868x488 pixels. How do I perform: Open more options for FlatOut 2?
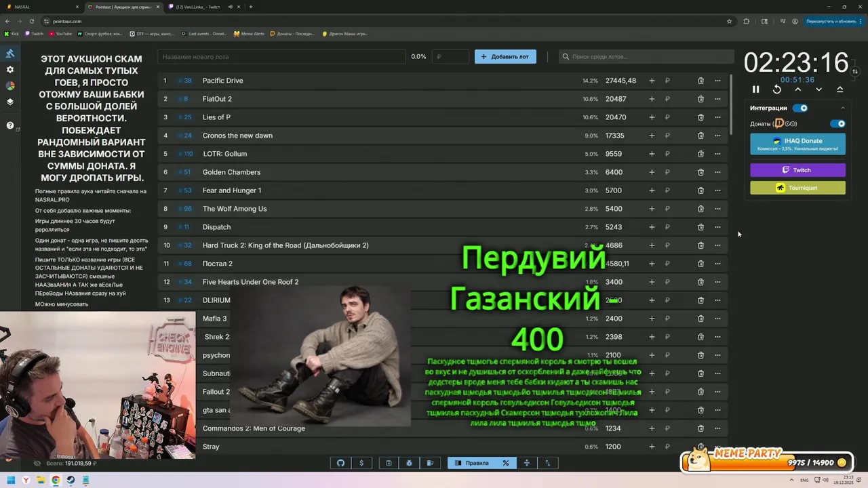tap(717, 99)
